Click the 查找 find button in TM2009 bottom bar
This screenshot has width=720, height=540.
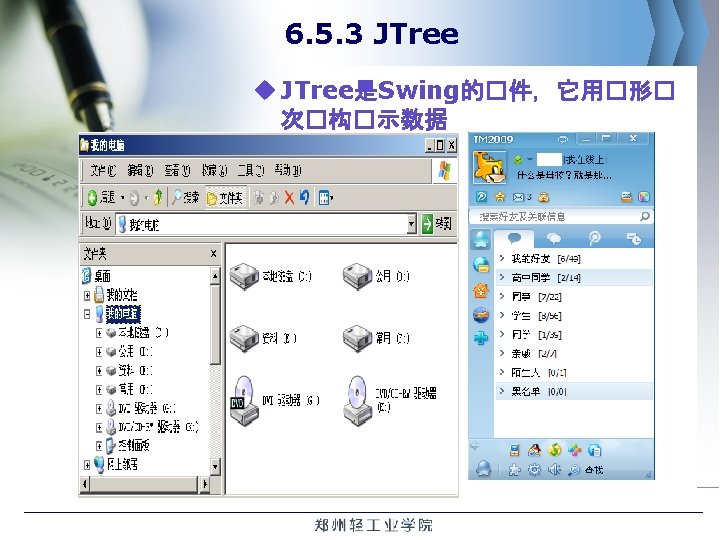[x=586, y=470]
